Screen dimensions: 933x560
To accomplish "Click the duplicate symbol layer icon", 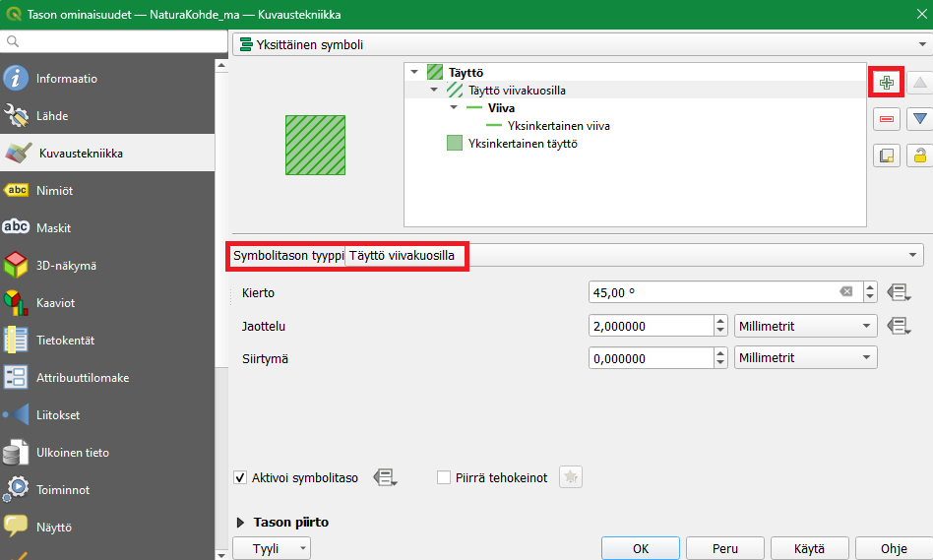I will (x=887, y=156).
